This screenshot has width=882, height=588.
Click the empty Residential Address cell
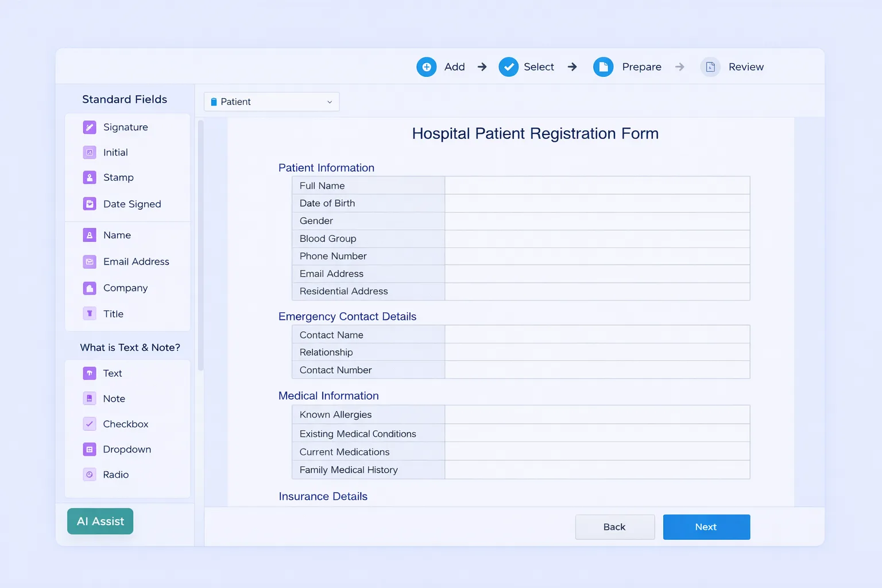597,292
